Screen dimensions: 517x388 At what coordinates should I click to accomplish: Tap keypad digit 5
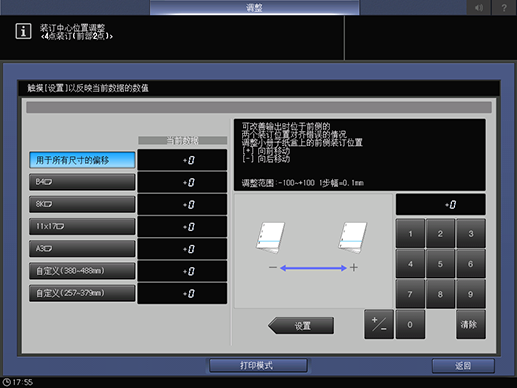click(440, 264)
